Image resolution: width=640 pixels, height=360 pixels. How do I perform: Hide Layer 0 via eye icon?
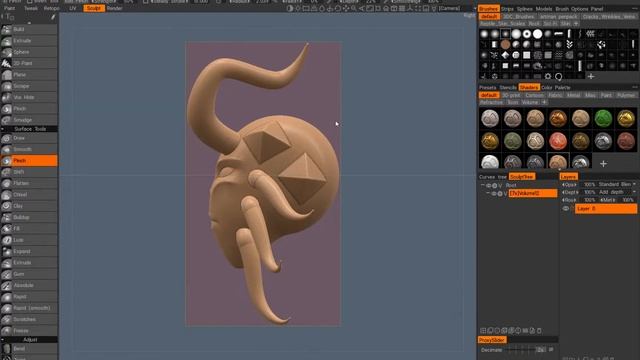click(x=566, y=209)
